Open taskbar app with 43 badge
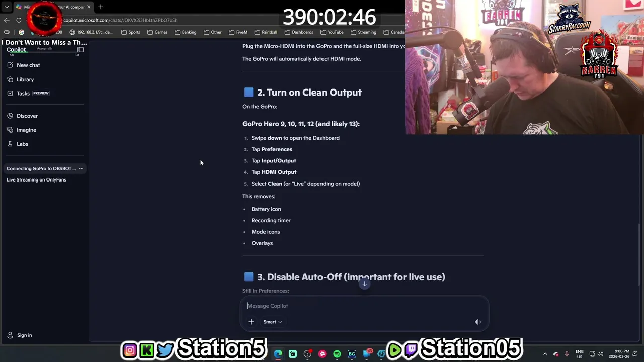 (x=367, y=353)
